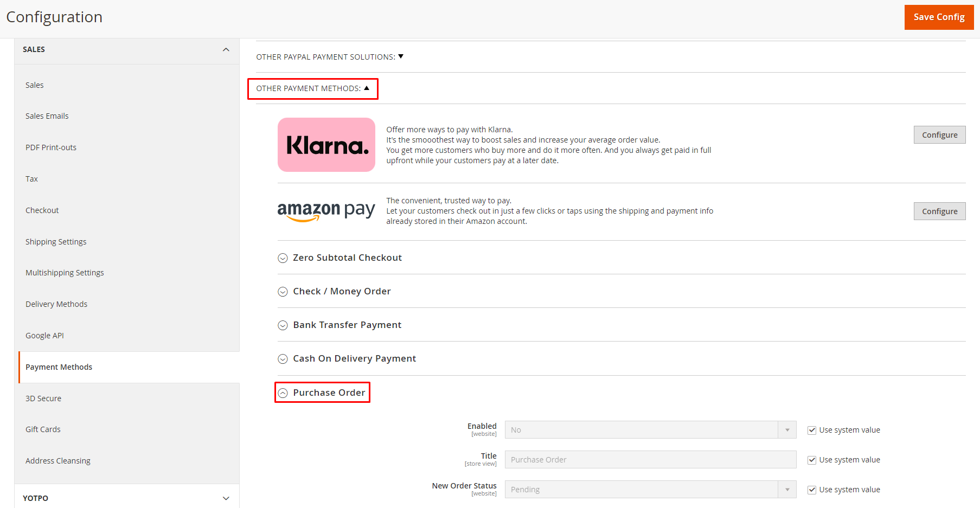Image resolution: width=980 pixels, height=508 pixels.
Task: Open 3D Secure settings
Action: [x=43, y=398]
